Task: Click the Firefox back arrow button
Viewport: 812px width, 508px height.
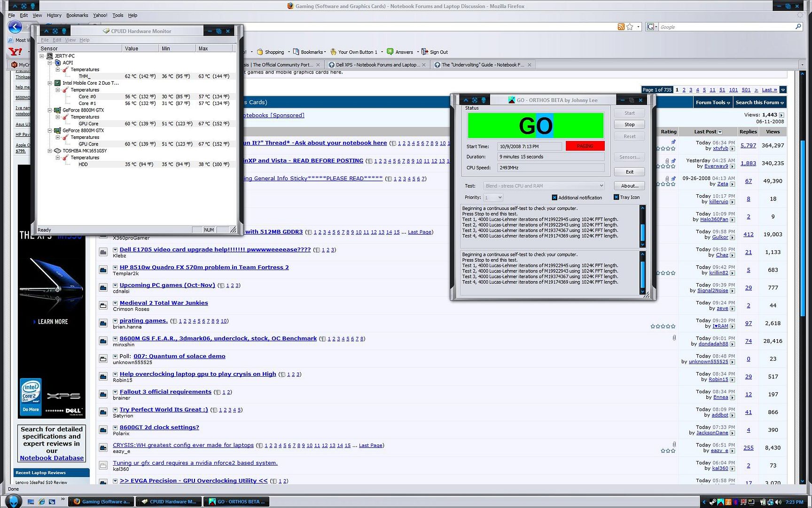Action: pos(15,27)
